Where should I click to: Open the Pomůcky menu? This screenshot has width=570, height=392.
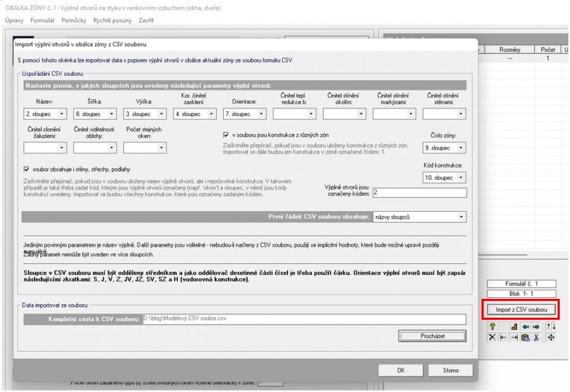[x=74, y=20]
